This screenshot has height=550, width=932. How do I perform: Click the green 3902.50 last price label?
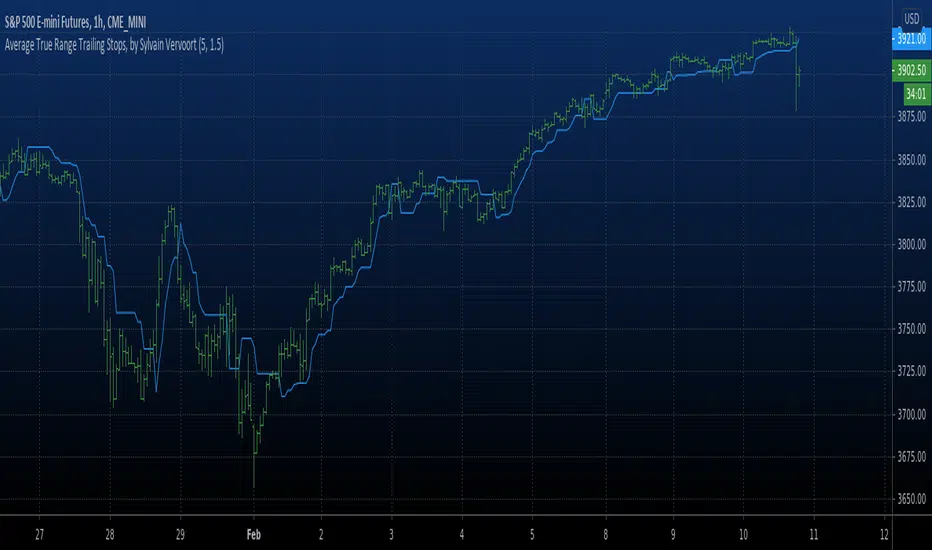click(911, 70)
